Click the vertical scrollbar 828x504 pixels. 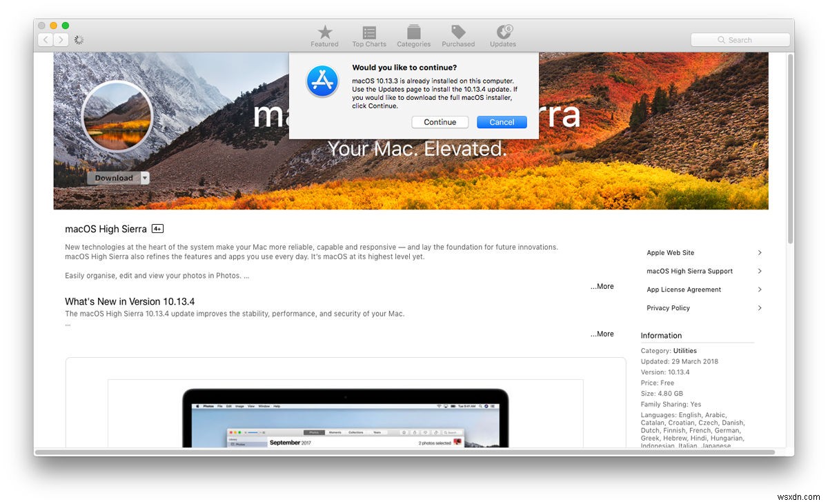790,148
